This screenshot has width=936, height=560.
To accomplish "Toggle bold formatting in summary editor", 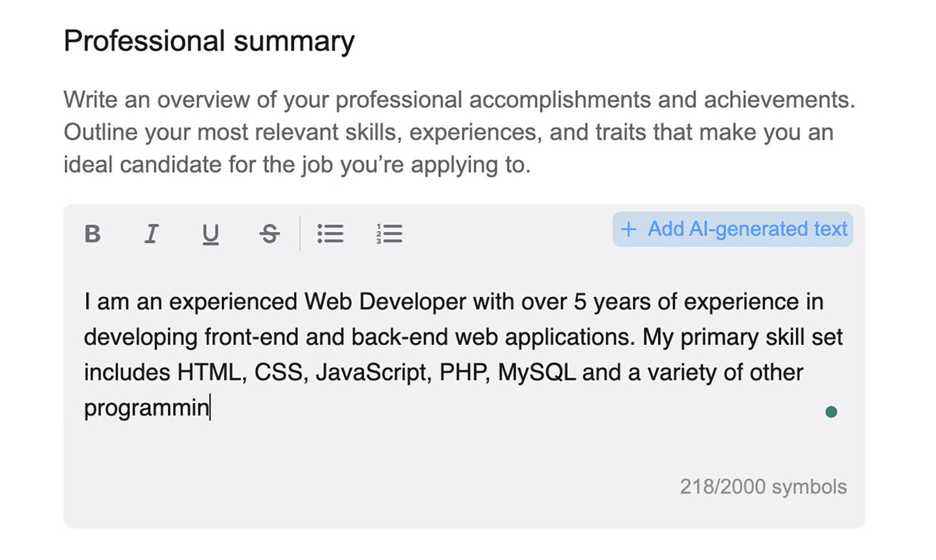I will point(92,234).
